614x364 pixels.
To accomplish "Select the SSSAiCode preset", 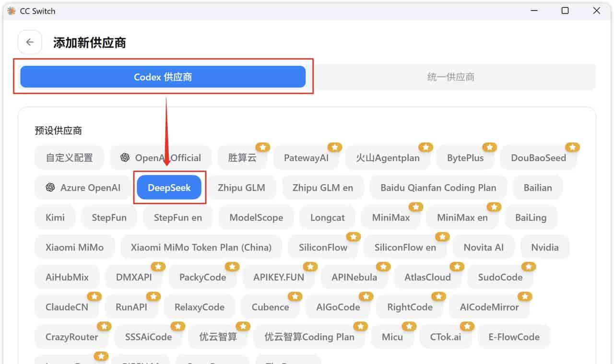I will 148,337.
